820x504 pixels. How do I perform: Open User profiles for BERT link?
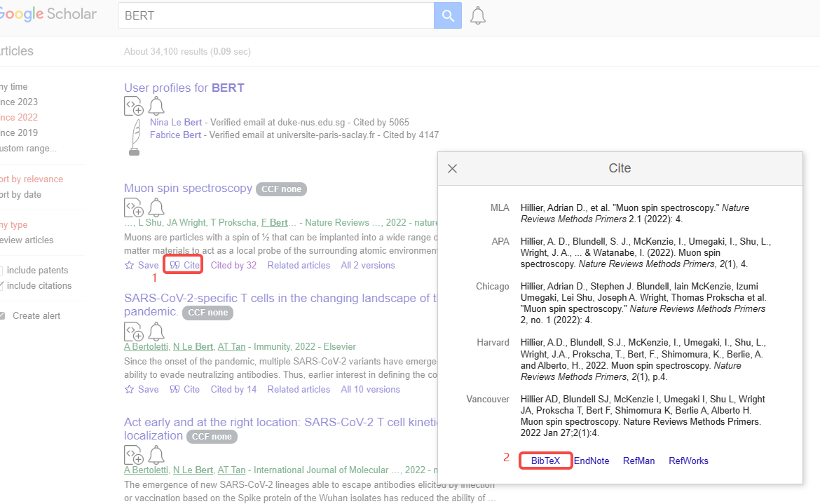[x=184, y=88]
